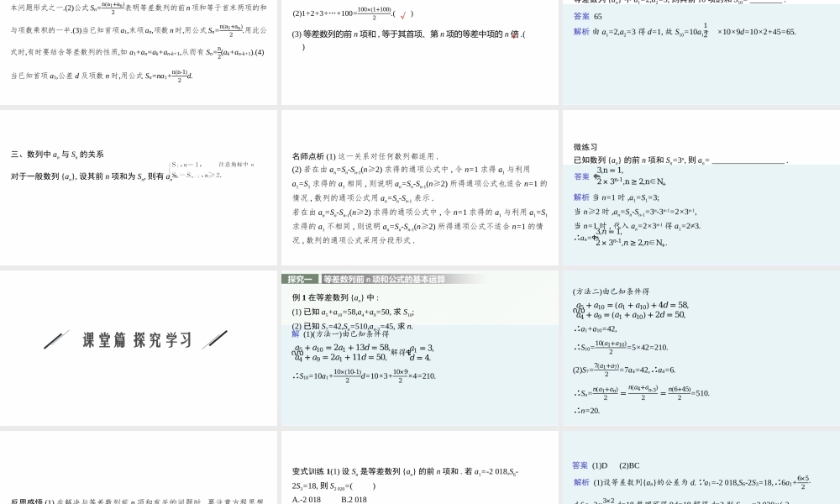Open the slide starting with (方法二)由已知条件

coord(701,348)
